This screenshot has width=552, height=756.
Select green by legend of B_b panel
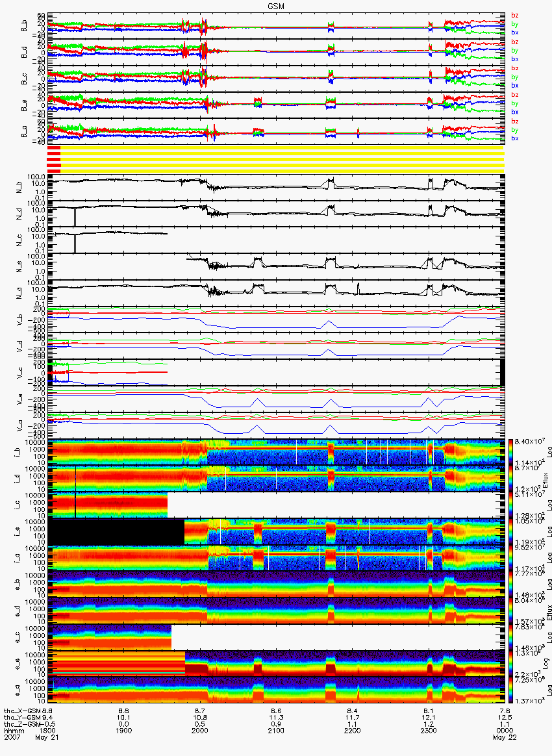click(515, 24)
